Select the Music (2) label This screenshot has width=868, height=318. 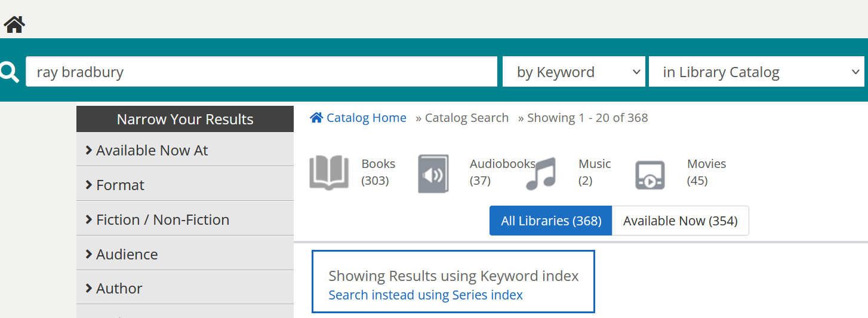coord(595,172)
